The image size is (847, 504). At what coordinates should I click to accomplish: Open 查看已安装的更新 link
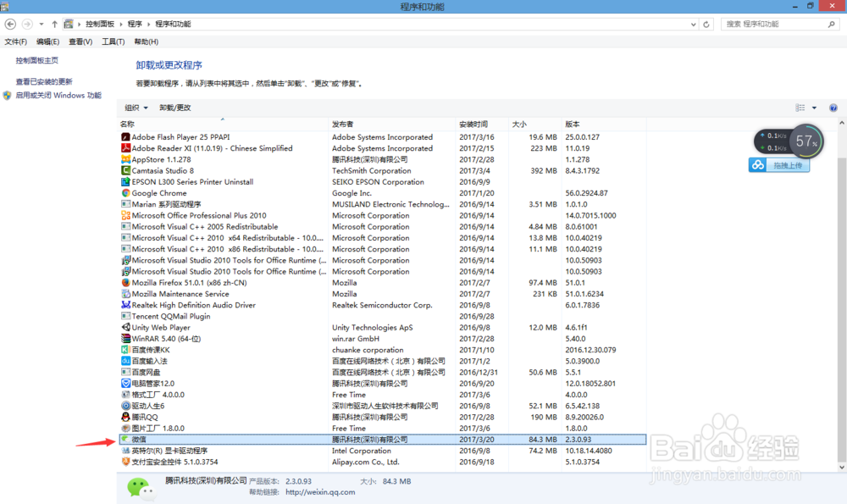tap(44, 81)
